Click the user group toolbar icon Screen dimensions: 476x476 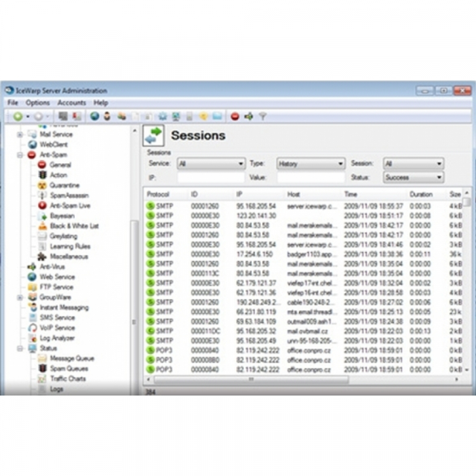[122, 116]
